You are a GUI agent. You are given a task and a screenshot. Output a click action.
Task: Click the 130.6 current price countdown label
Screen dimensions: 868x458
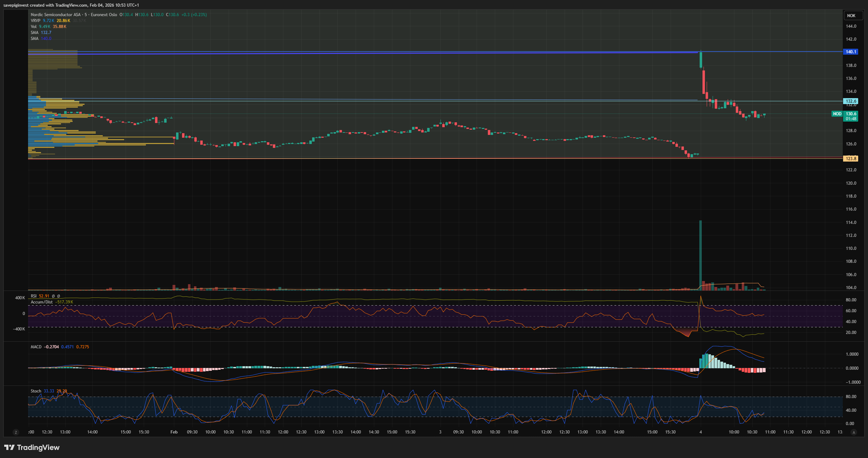click(x=851, y=116)
